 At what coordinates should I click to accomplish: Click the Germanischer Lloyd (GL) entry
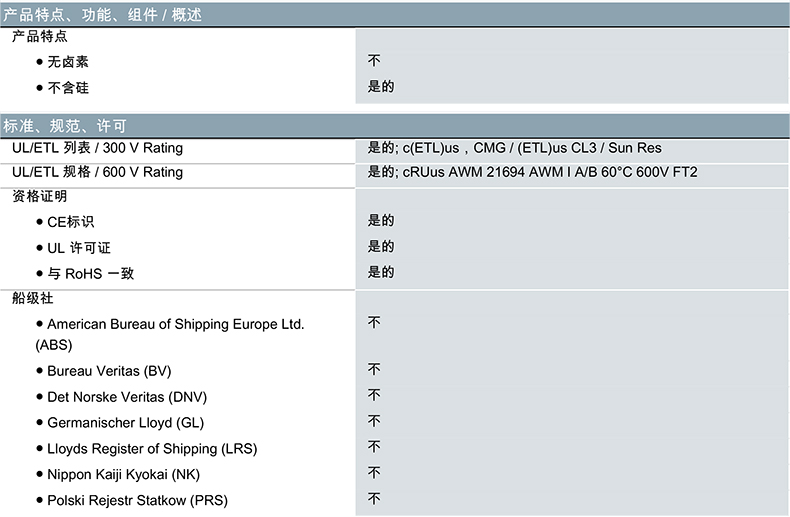pos(125,423)
